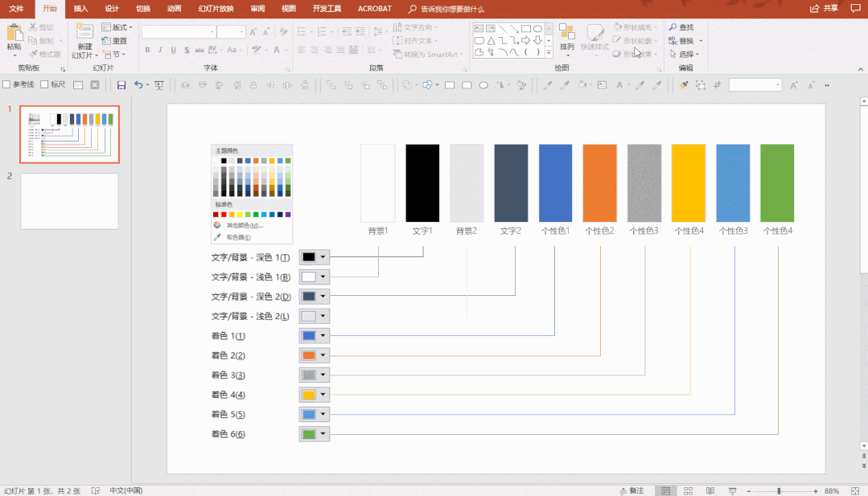
Task: Click the Reset (重置) slide icon
Action: click(x=114, y=41)
